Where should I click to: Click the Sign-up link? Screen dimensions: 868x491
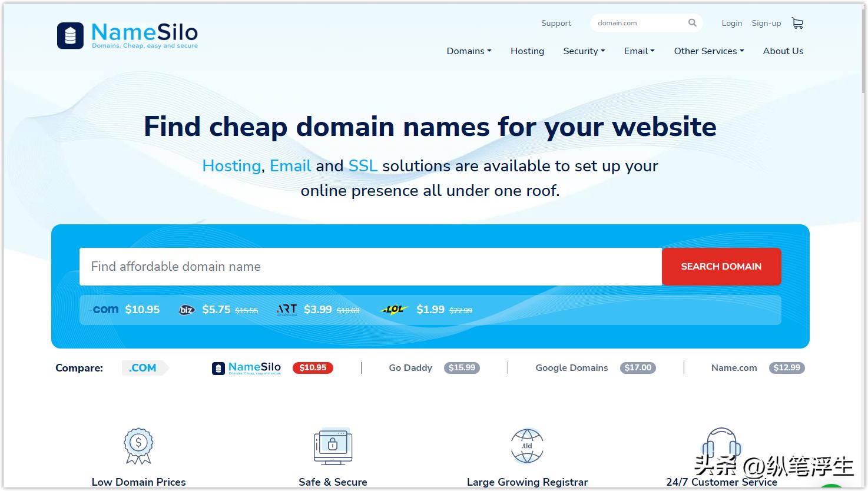(x=766, y=23)
